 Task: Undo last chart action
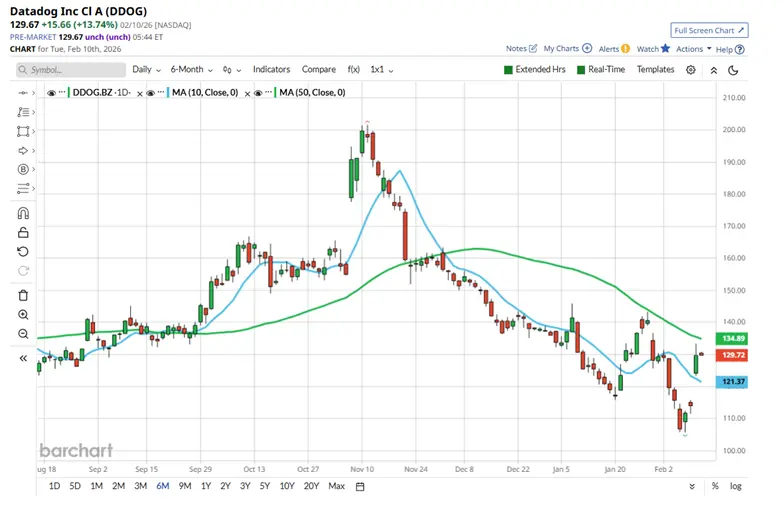23,251
